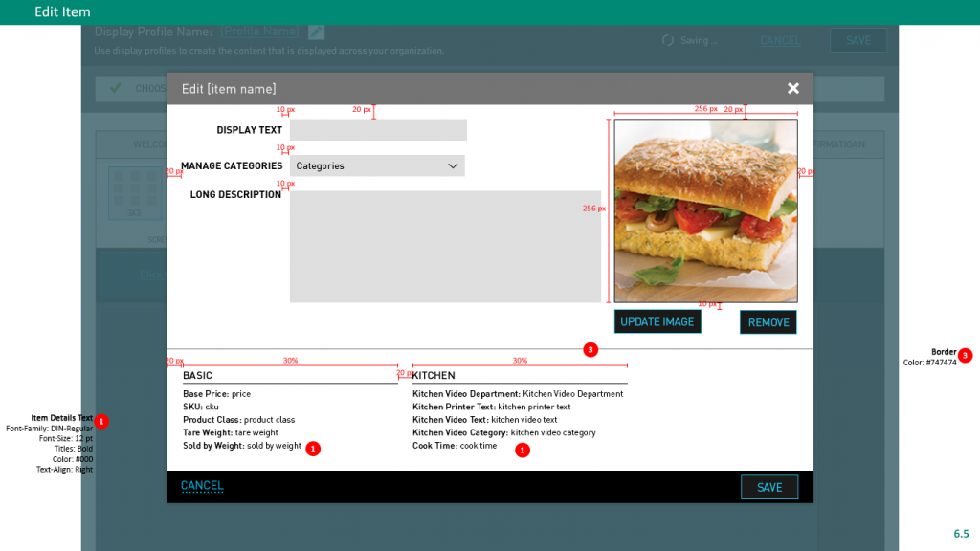The width and height of the screenshot is (980, 551).
Task: Click Cancel link in the dialog footer
Action: click(202, 486)
